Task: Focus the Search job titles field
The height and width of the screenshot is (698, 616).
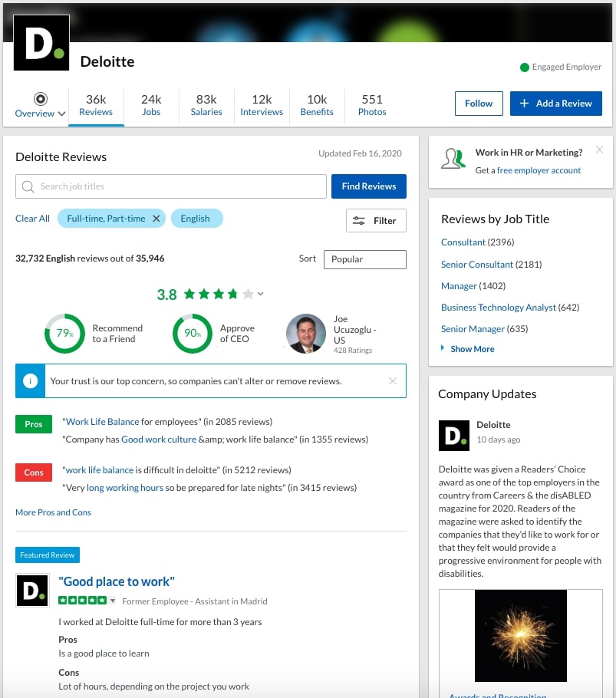Action: click(171, 186)
